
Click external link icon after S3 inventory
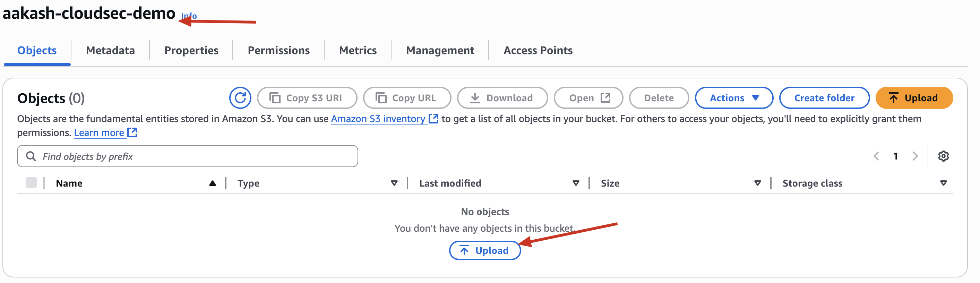pos(433,119)
